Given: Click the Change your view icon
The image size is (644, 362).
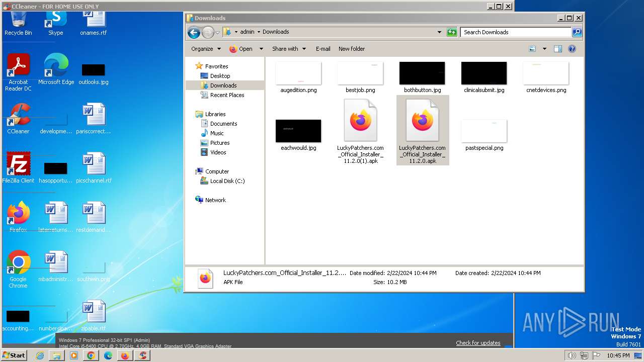Looking at the screenshot, I should click(533, 49).
